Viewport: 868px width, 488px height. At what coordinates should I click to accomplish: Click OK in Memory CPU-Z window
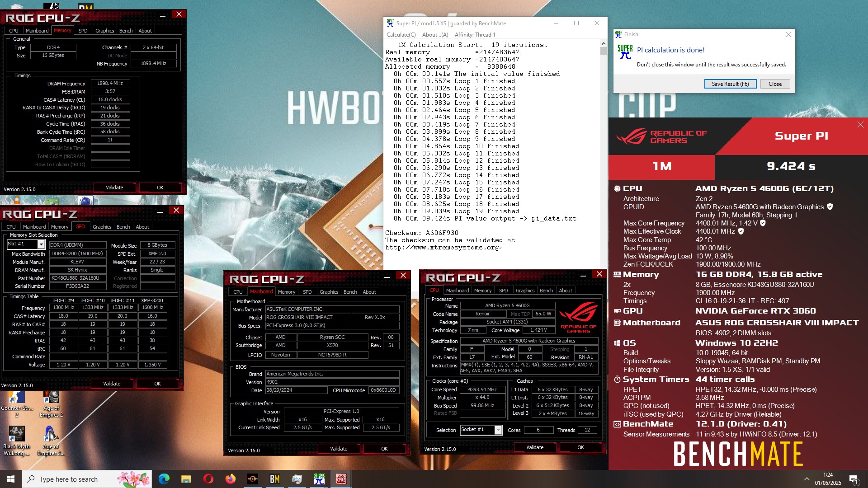coord(160,188)
